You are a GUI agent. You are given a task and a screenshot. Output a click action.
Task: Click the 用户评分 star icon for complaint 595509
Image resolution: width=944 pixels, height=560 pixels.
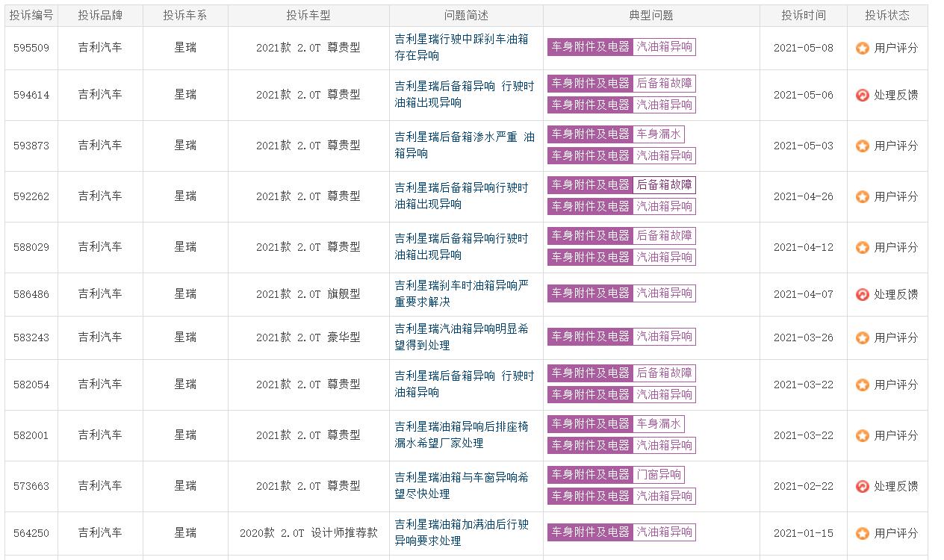pyautogui.click(x=863, y=48)
